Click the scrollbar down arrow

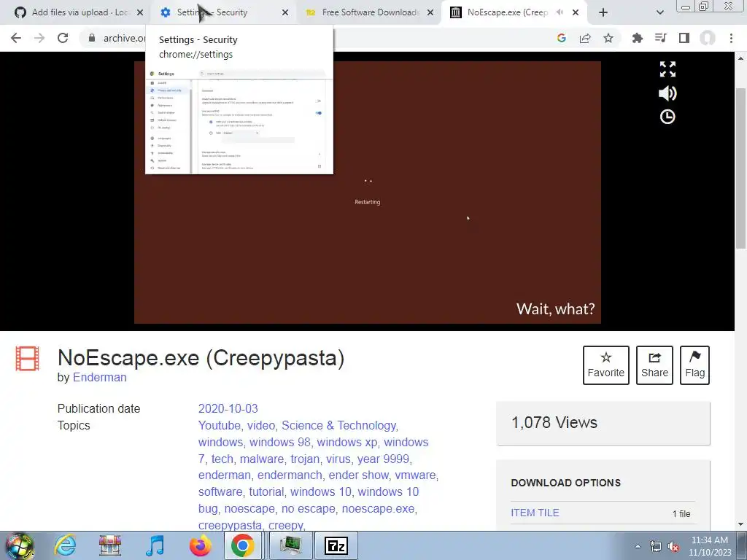740,524
